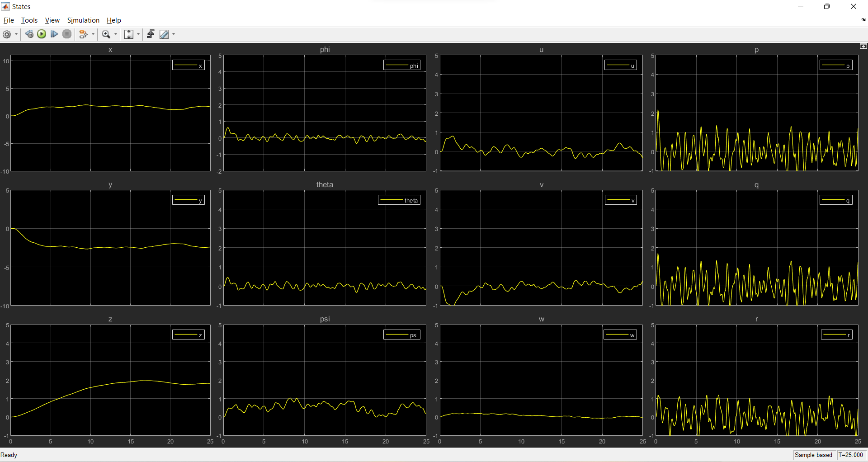
Task: Expand the measurements dropdown arrow
Action: pos(174,34)
